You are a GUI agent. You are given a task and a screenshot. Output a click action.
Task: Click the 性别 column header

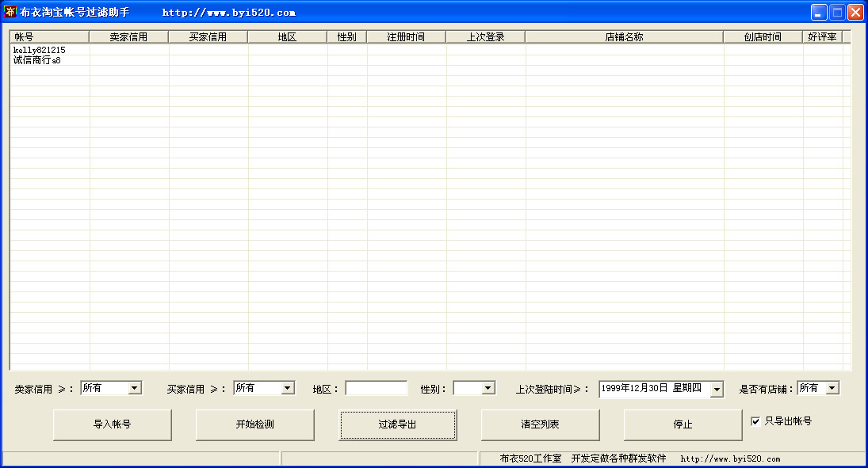347,37
